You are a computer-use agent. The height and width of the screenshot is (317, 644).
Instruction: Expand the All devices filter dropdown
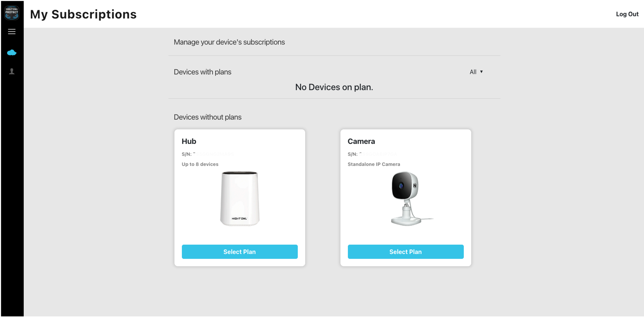476,72
